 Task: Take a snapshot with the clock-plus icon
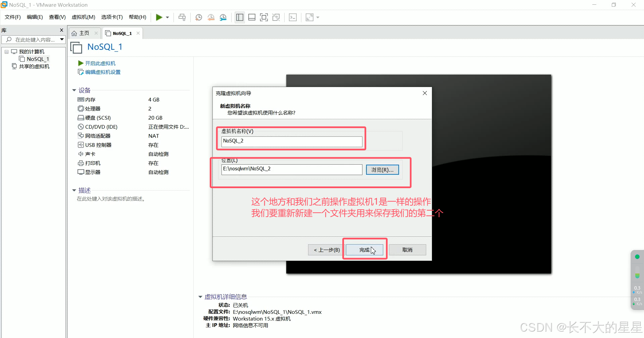coord(199,17)
